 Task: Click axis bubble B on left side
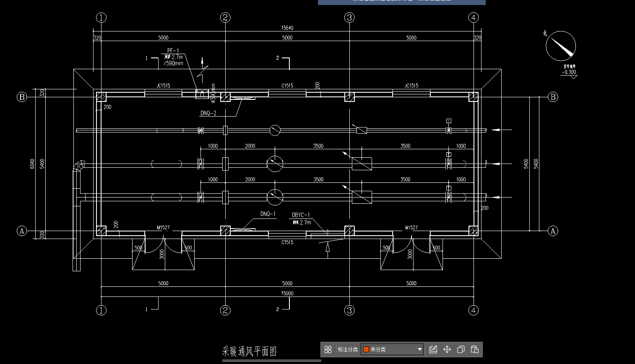(x=22, y=97)
